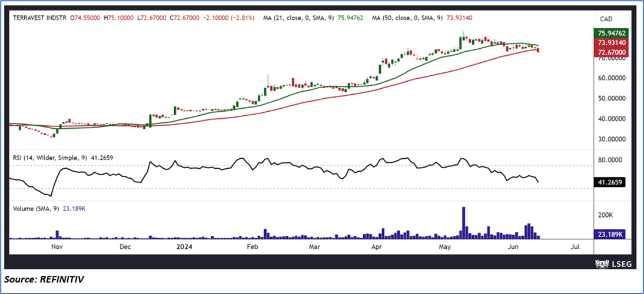Click the black 41.2659 RSI axis tag
The image size is (644, 294).
coord(610,183)
